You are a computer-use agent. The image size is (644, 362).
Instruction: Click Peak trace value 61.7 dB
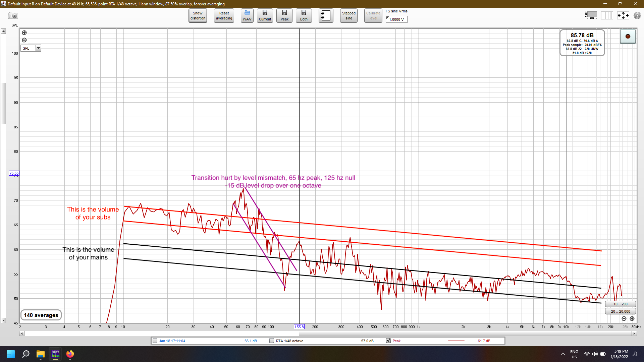click(484, 341)
